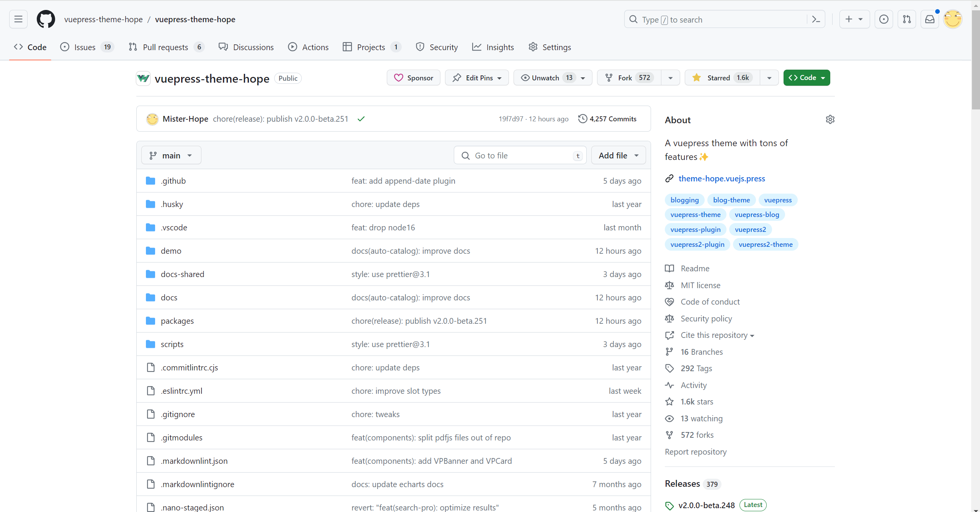Image resolution: width=980 pixels, height=512 pixels.
Task: Click the GitHub logo home icon
Action: 46,19
